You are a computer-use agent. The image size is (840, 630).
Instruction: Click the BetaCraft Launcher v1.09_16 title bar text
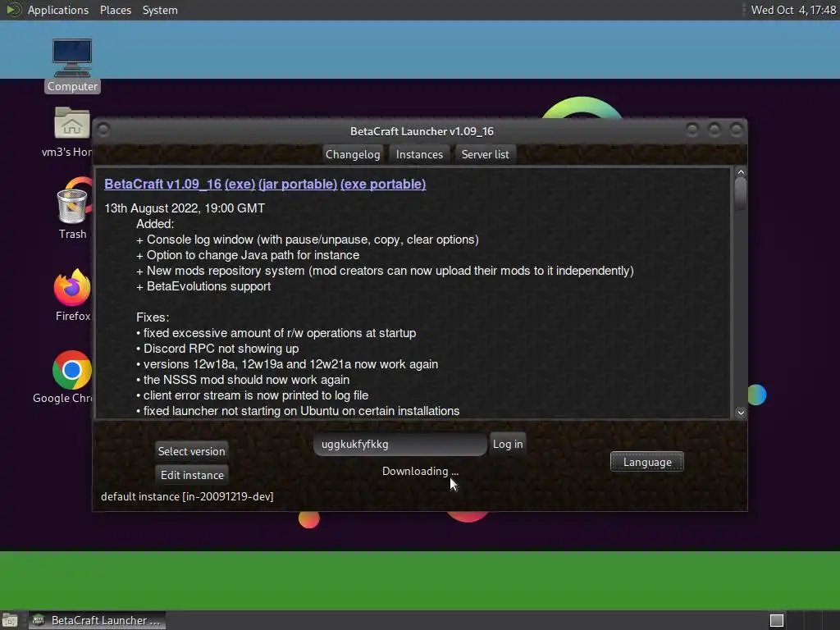point(422,131)
